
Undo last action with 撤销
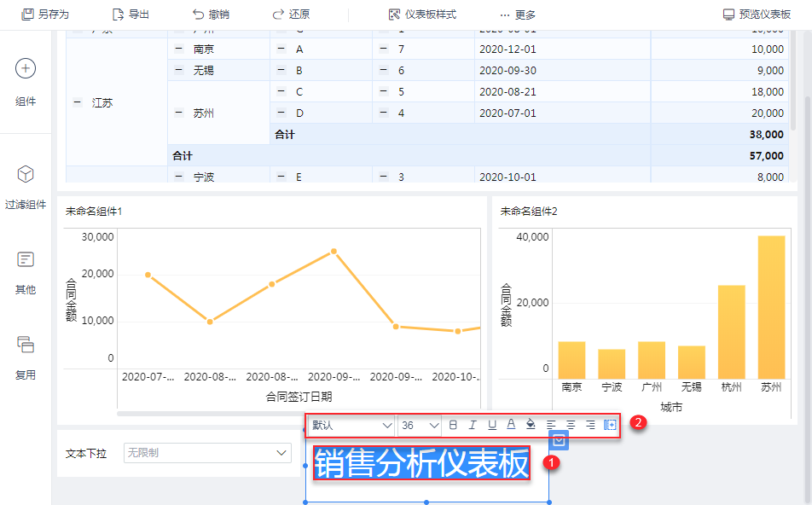pos(211,14)
